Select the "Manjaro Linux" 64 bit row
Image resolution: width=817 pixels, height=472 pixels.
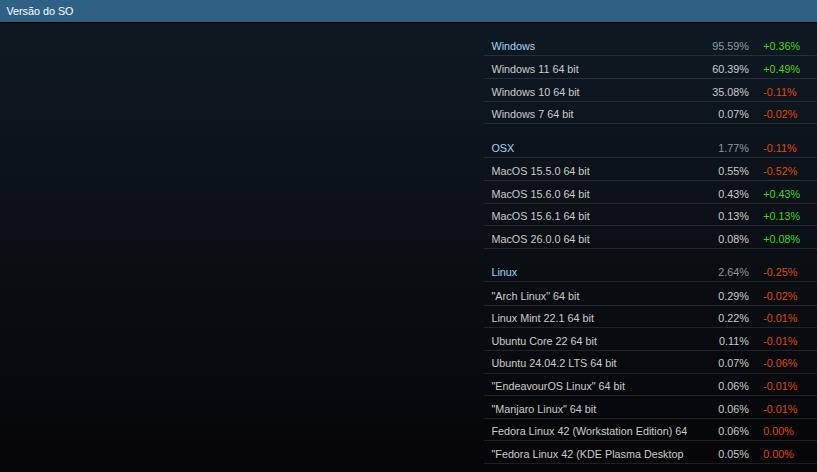[650, 409]
